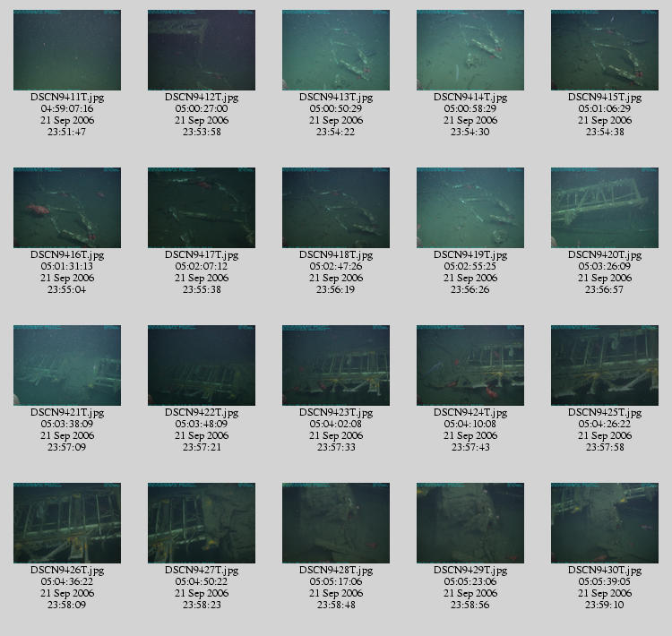View the DSCN9415T.jpg thumbnail
The width and height of the screenshot is (672, 636).
[x=605, y=50]
